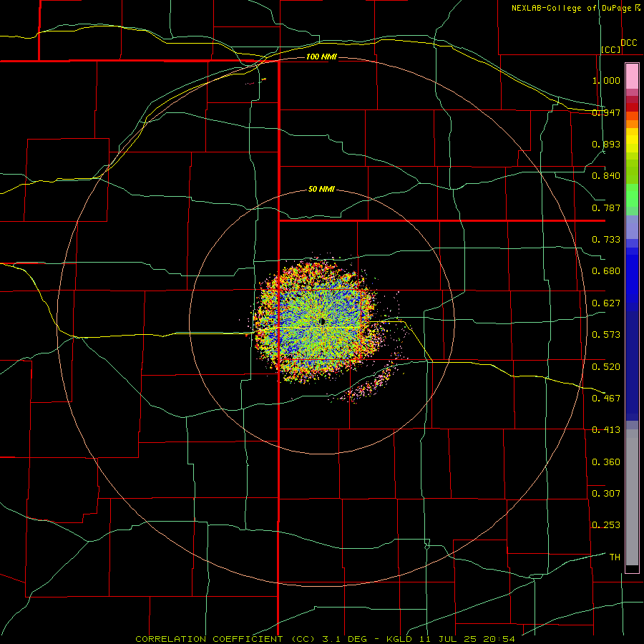The width and height of the screenshot is (644, 644).
Task: Pick the gray color band on the color bar
Action: click(632, 497)
